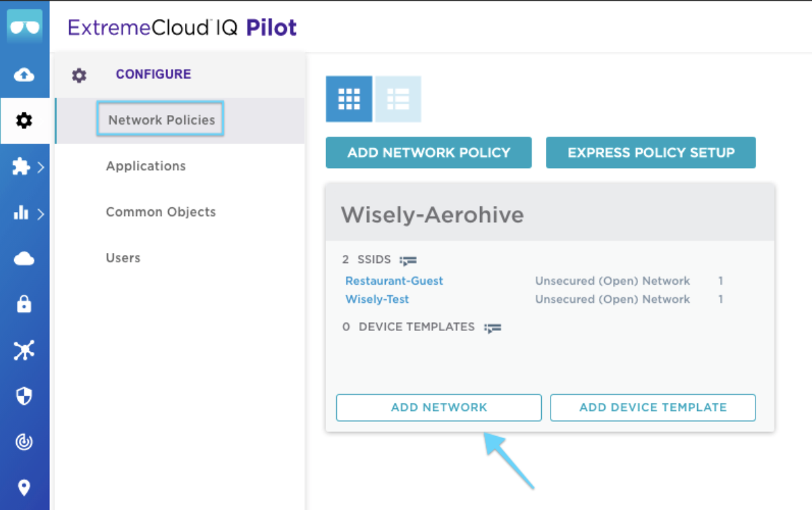This screenshot has width=812, height=510.
Task: Open the Restaurant-Guest SSID link
Action: point(395,281)
